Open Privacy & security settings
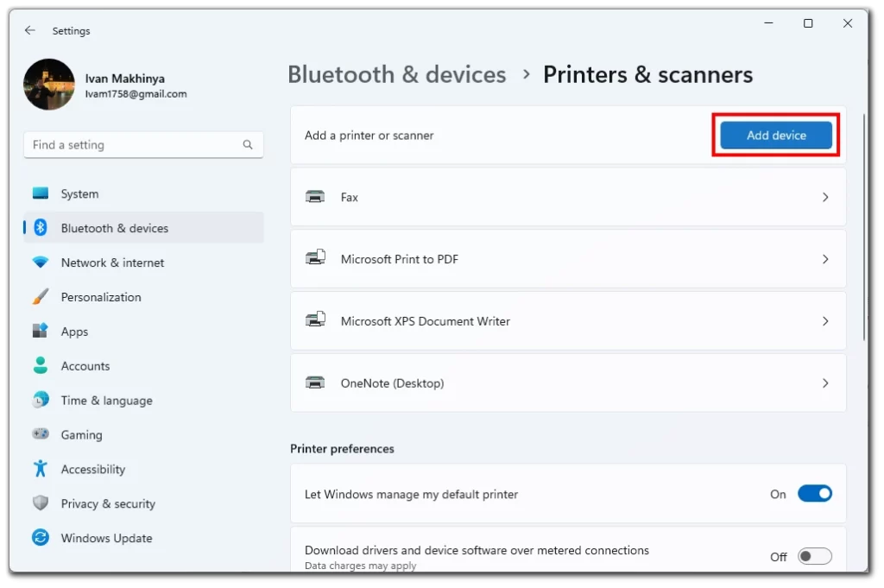 pos(144,503)
